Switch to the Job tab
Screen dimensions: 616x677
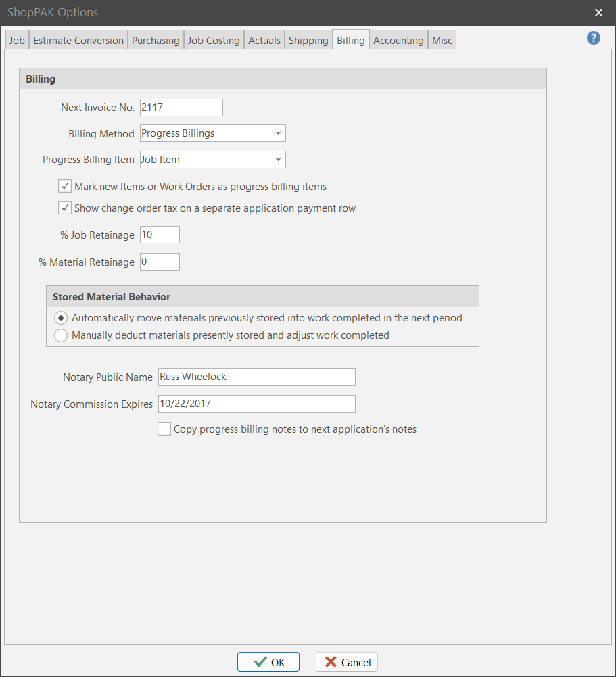pos(17,41)
